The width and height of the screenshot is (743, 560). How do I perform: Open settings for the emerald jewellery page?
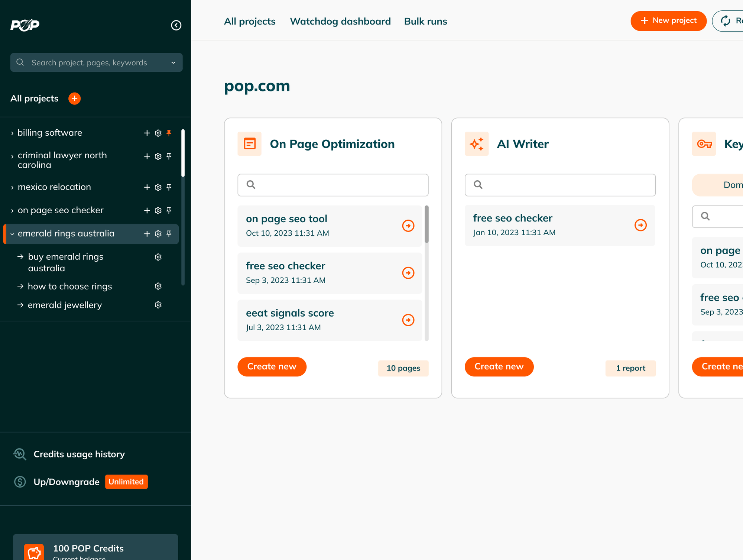[158, 305]
